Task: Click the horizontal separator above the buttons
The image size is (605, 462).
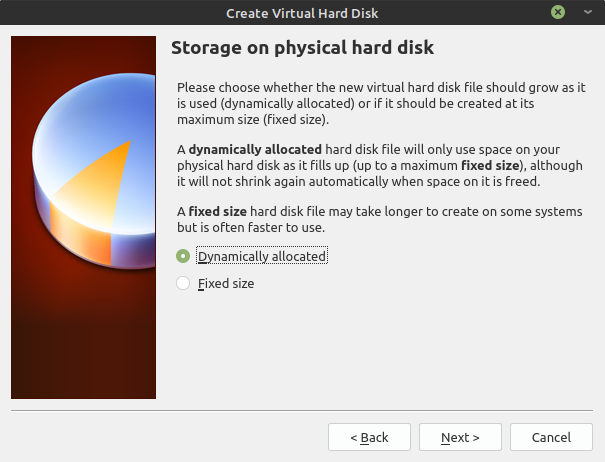Action: 302,410
